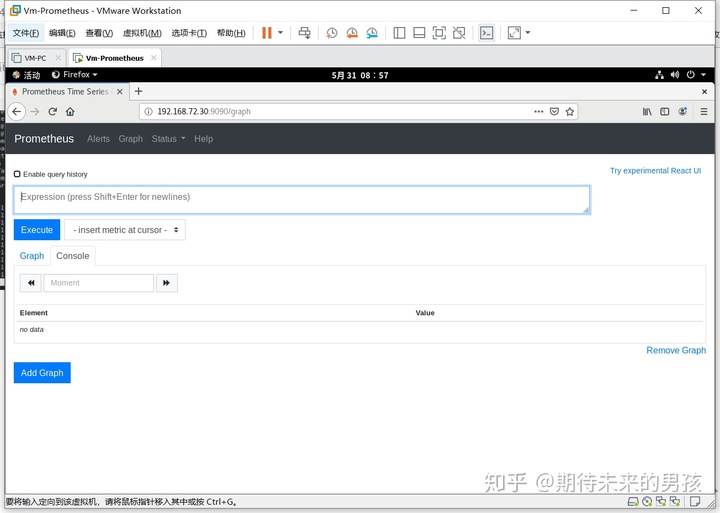Screen dimensions: 720x513
Task: Step back the evaluation time
Action: (x=31, y=283)
